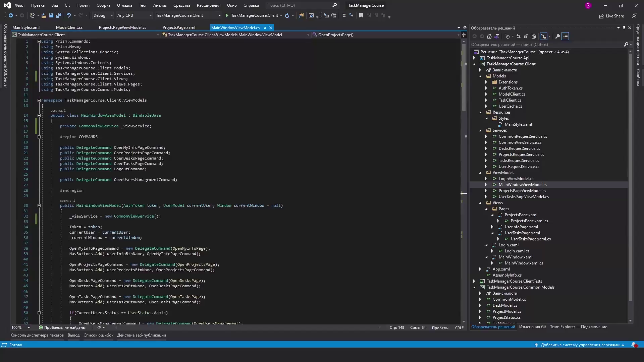This screenshot has width=644, height=362.
Task: Toggle Preview Selected Items in Solution Explorer
Action: pyautogui.click(x=565, y=36)
